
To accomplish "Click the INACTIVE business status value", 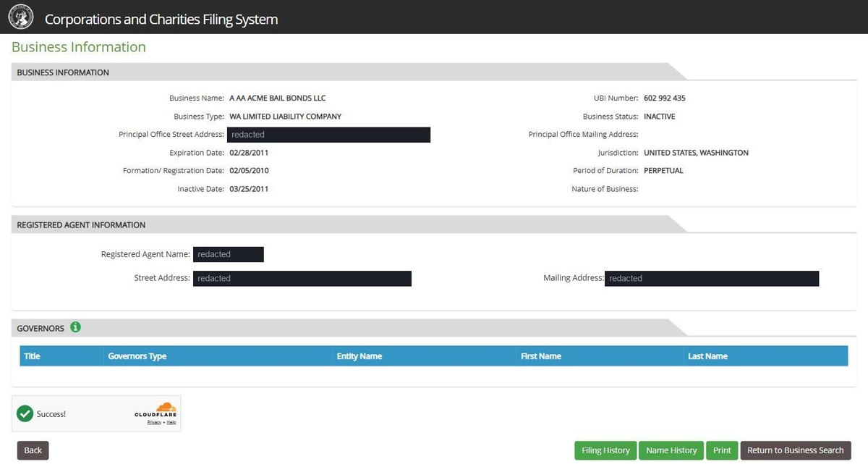I will point(660,116).
